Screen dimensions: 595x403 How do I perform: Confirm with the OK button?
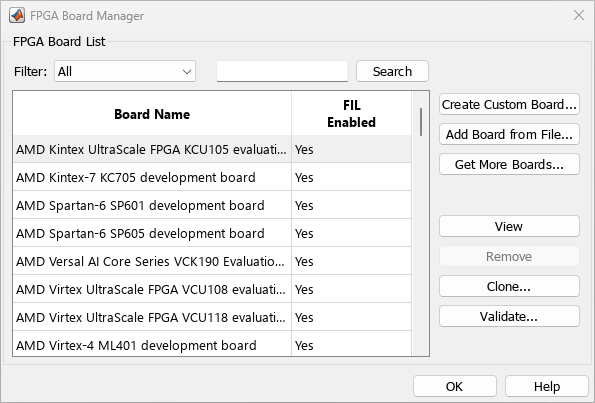click(455, 386)
